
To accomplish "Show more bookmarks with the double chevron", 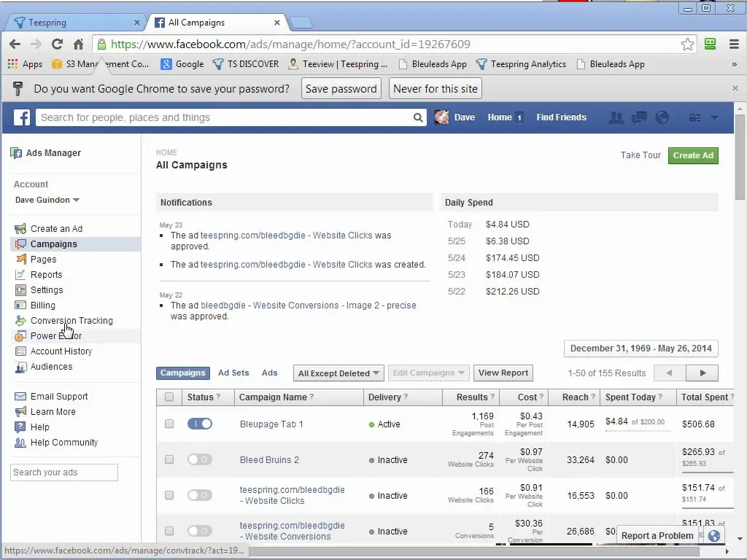I will click(x=734, y=64).
